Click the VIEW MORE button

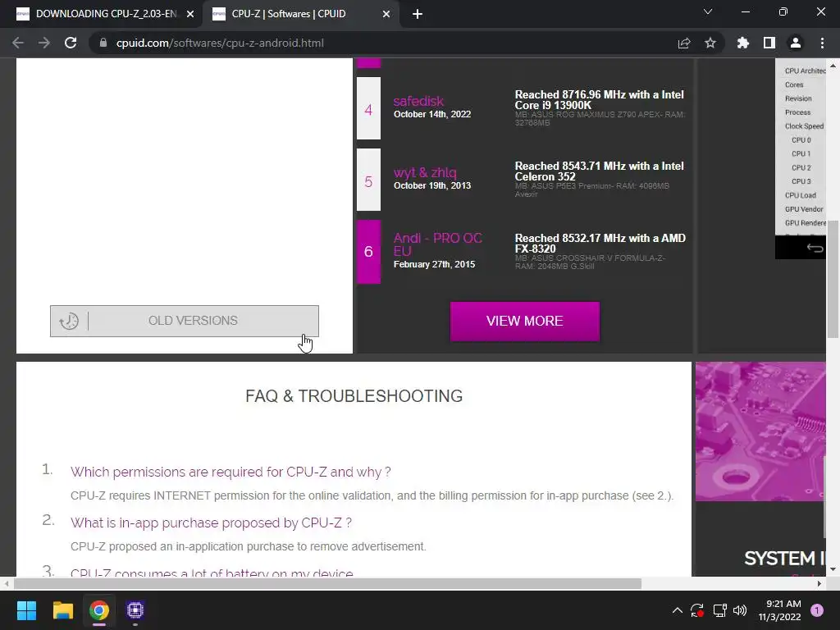(x=524, y=321)
